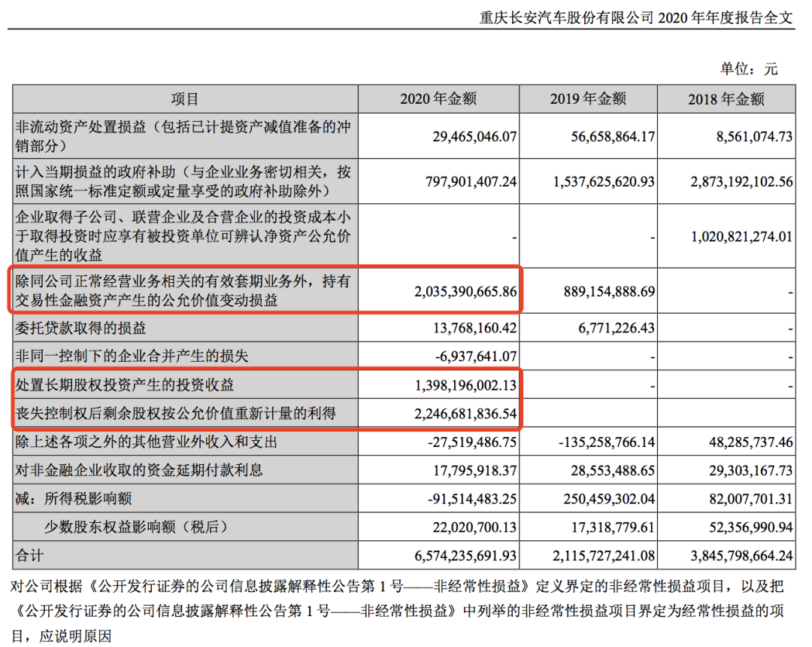Click value -27,519,486.75
This screenshot has width=812, height=647.
click(x=472, y=442)
